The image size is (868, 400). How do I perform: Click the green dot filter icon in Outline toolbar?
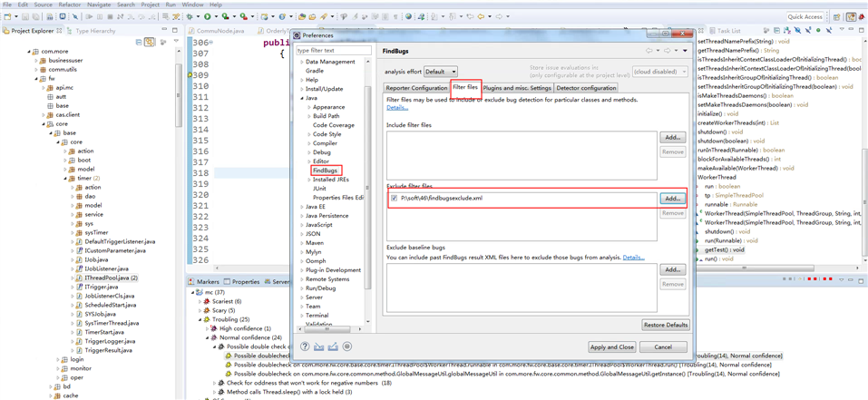point(818,31)
